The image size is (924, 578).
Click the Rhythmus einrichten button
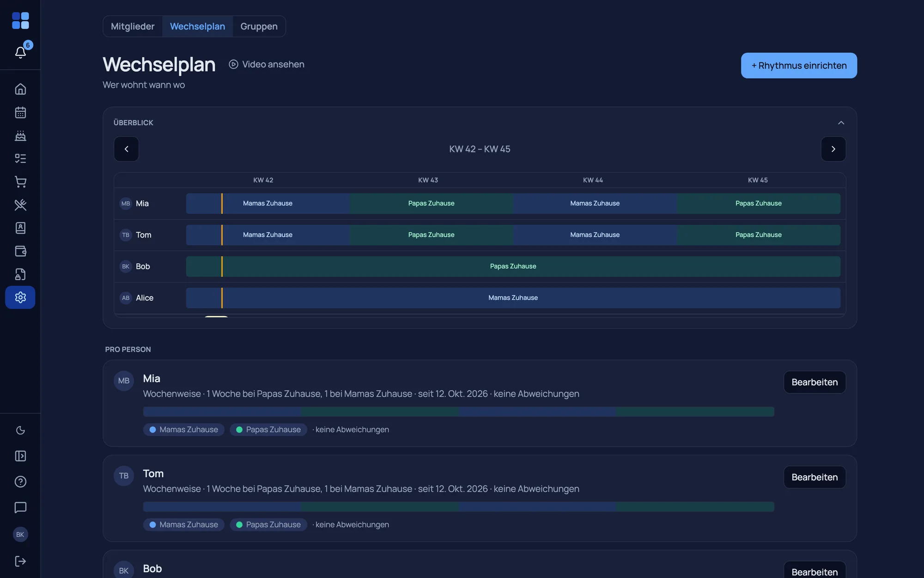799,66
